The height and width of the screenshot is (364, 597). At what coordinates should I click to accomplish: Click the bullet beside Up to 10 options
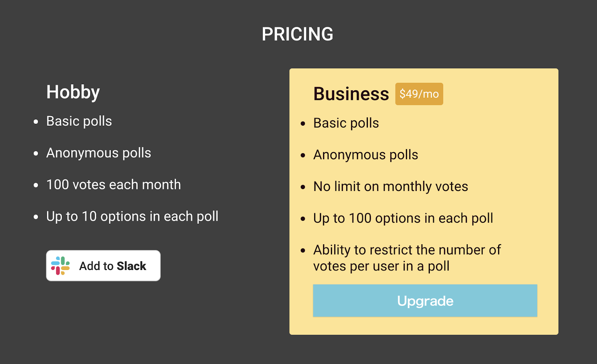36,217
